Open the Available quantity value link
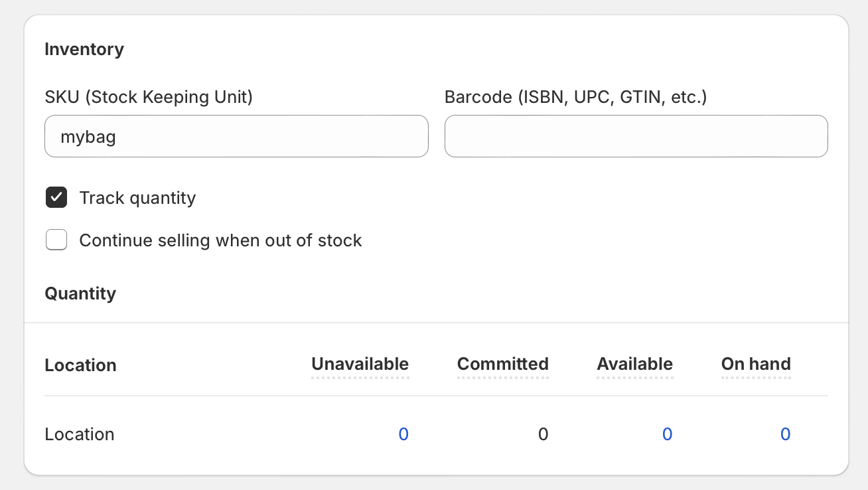The height and width of the screenshot is (490, 868). pyautogui.click(x=667, y=434)
